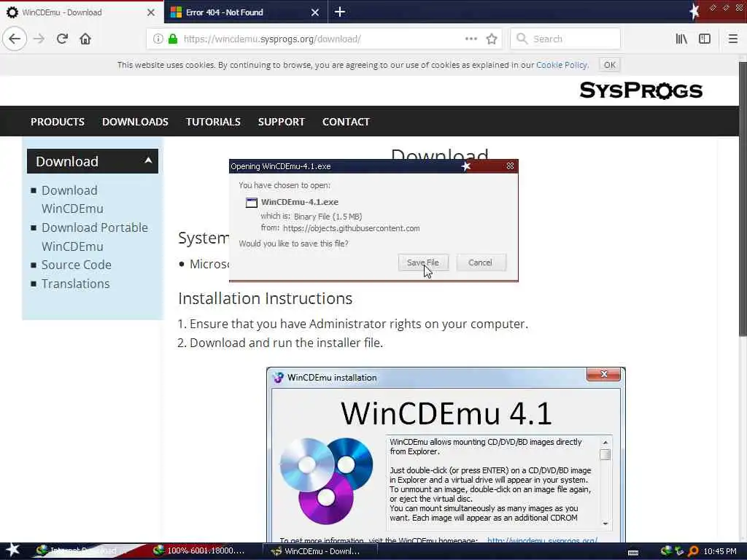The width and height of the screenshot is (747, 560).
Task: Toggle the sidebar view icon
Action: (x=705, y=39)
